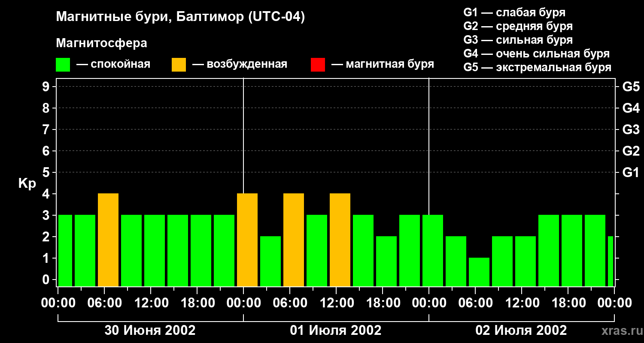644x343 pixels.
Task: Click the '— возбужденная' legend label
Action: tap(240, 65)
